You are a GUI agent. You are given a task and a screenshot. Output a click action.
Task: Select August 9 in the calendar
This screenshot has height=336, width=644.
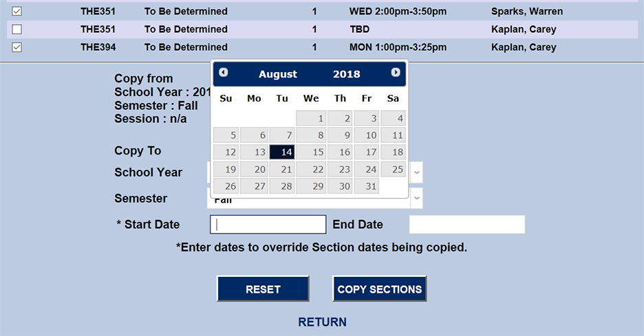pos(340,135)
